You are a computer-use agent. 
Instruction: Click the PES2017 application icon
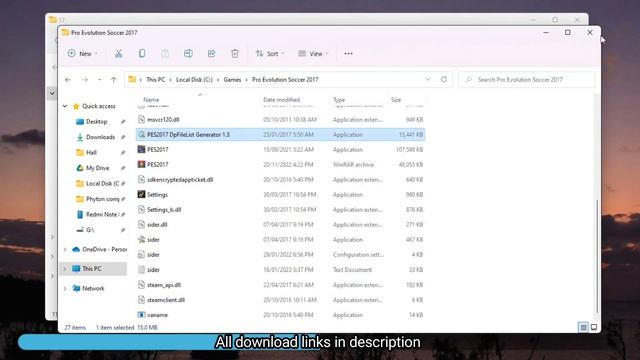141,149
